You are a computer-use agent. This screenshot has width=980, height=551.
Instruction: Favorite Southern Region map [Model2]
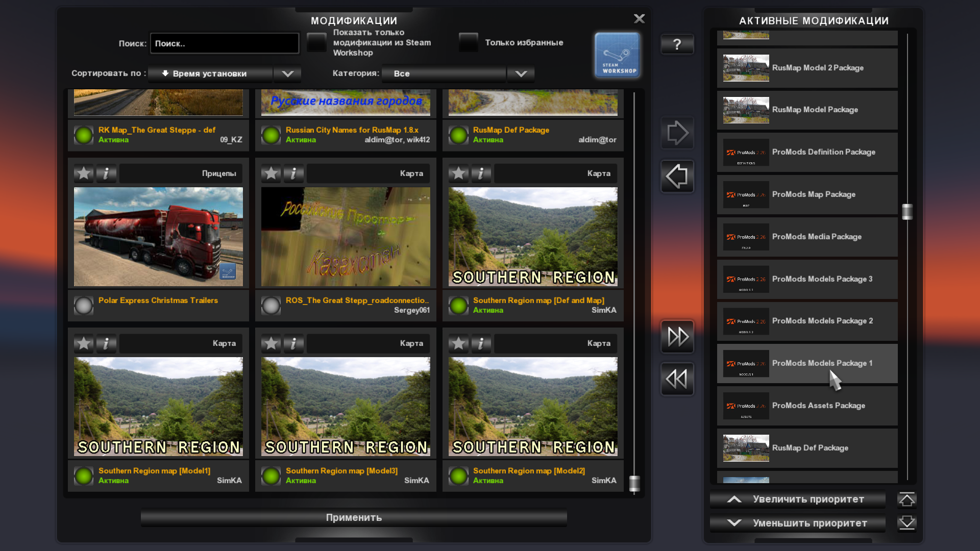[x=458, y=343]
